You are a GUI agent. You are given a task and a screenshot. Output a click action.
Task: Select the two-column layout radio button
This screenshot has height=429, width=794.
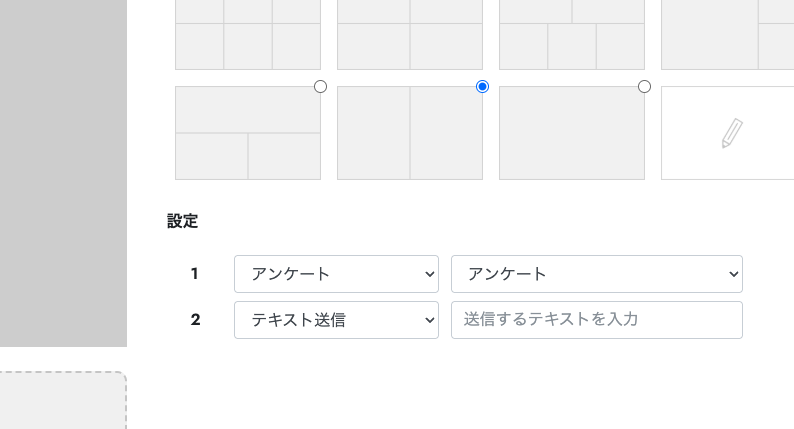483,87
